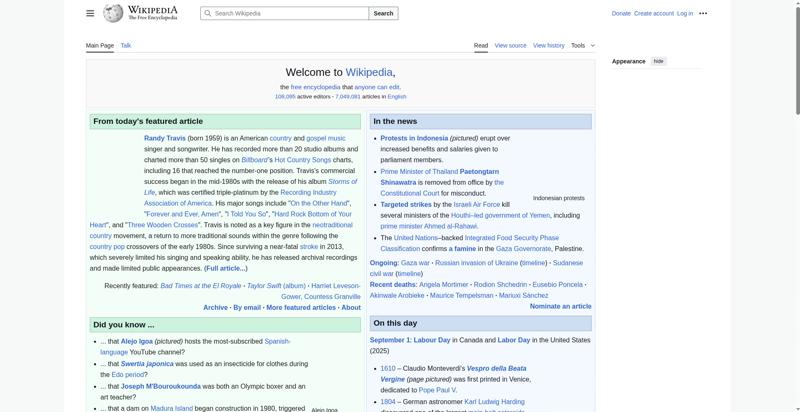Viewport: 800px width, 412px height.
Task: Click the 7,049,081 articles count link
Action: (x=348, y=96)
